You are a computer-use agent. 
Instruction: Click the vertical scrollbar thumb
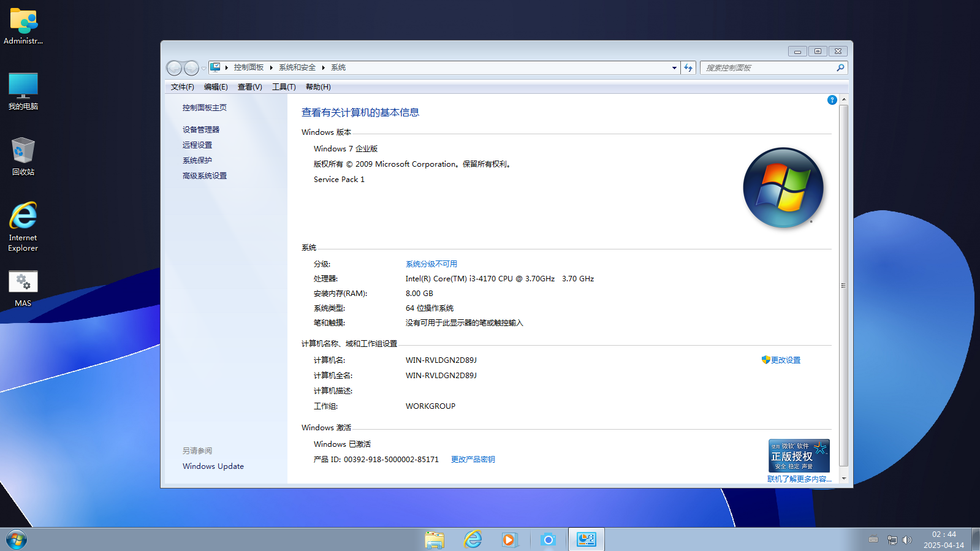click(x=844, y=286)
